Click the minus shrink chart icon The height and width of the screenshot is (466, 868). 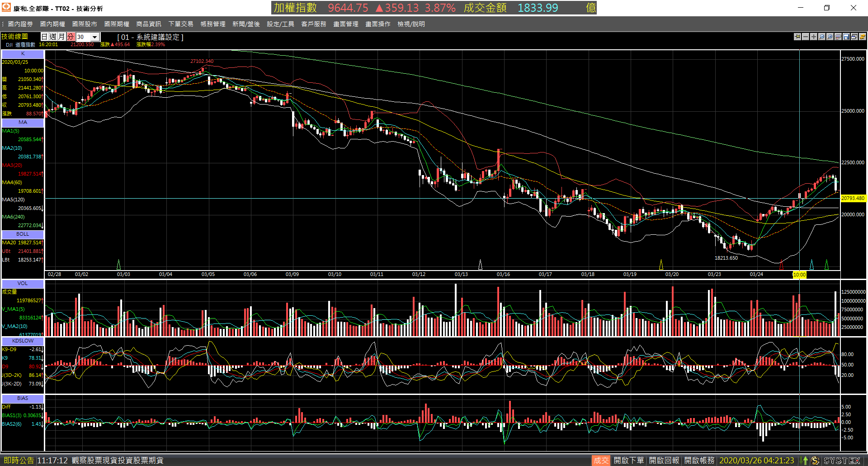pos(806,37)
